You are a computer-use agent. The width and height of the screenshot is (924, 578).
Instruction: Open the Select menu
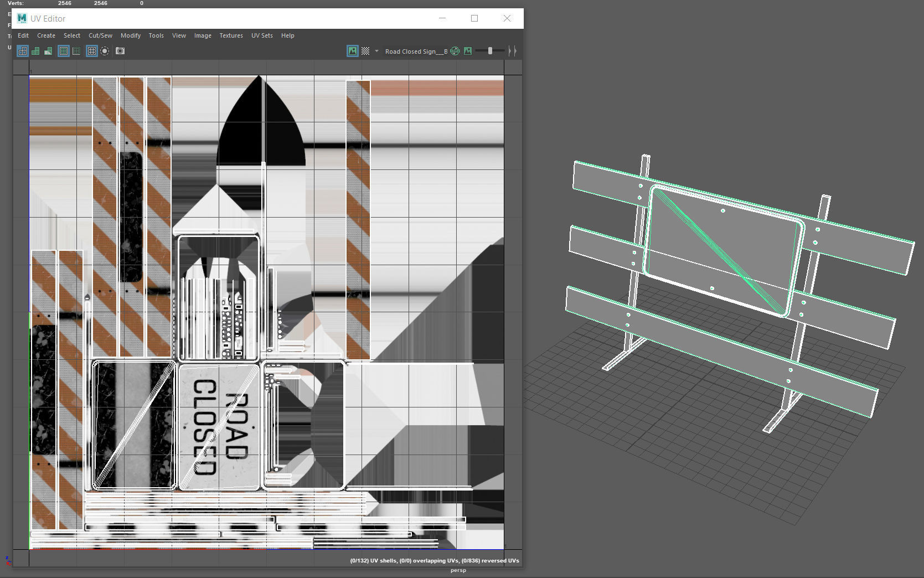[x=72, y=35]
